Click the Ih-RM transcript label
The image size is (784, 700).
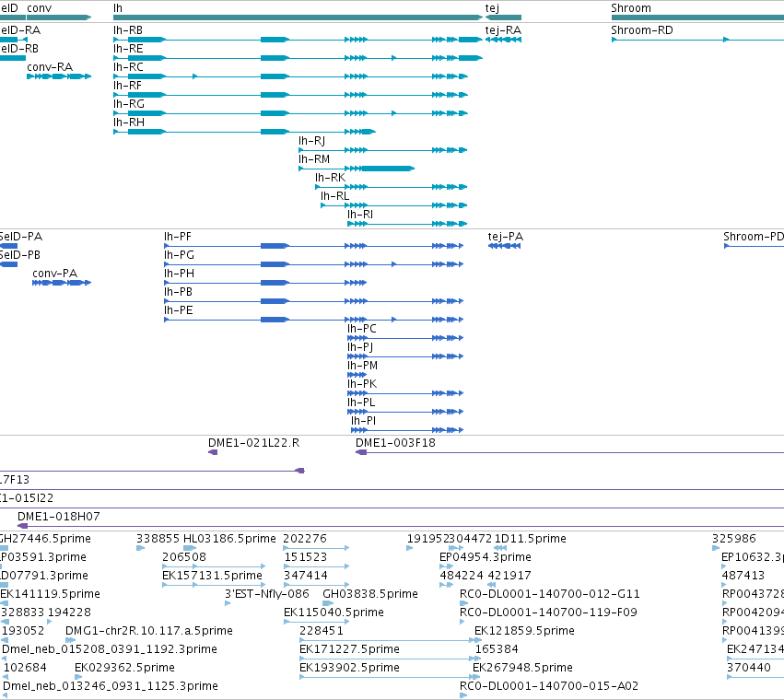314,159
